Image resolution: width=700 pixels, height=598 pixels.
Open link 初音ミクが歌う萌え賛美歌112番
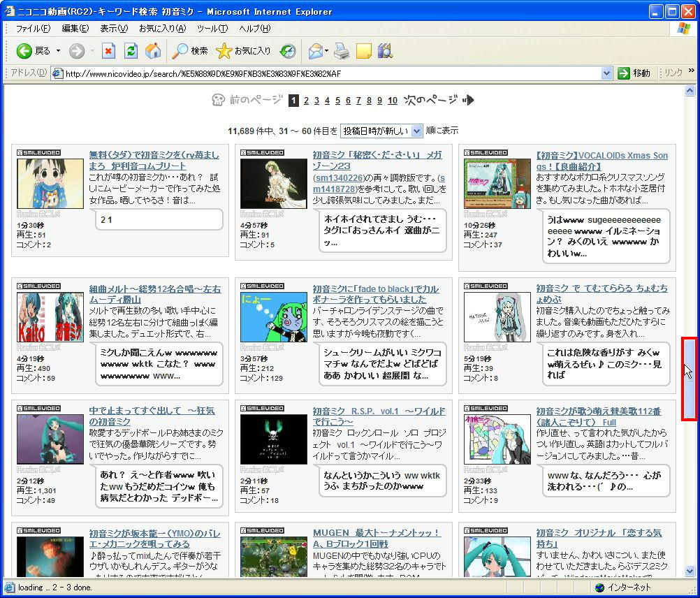[599, 417]
